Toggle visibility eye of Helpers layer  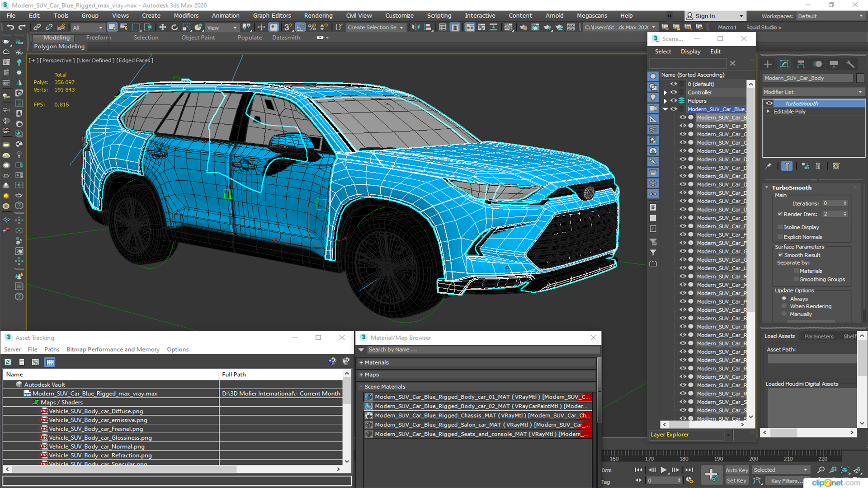[x=674, y=101]
